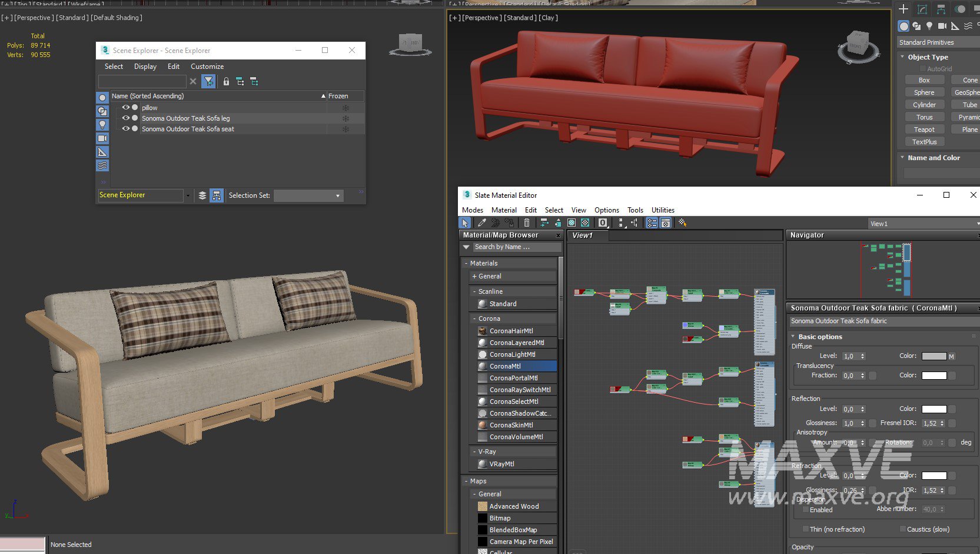Open the Modify tab in the command panel
The width and height of the screenshot is (980, 554).
pos(922,9)
